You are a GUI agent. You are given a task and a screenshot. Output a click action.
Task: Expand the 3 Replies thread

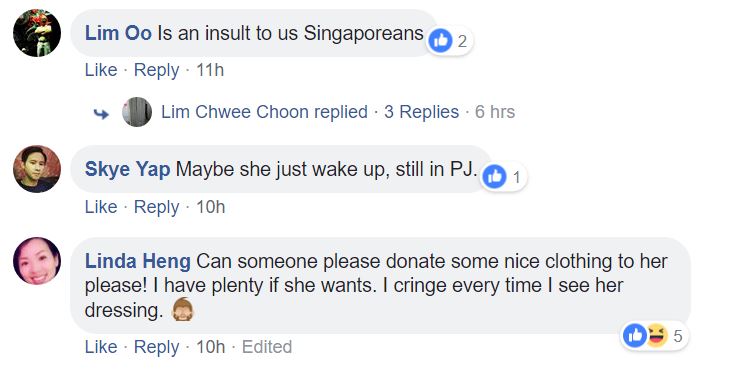tap(421, 112)
